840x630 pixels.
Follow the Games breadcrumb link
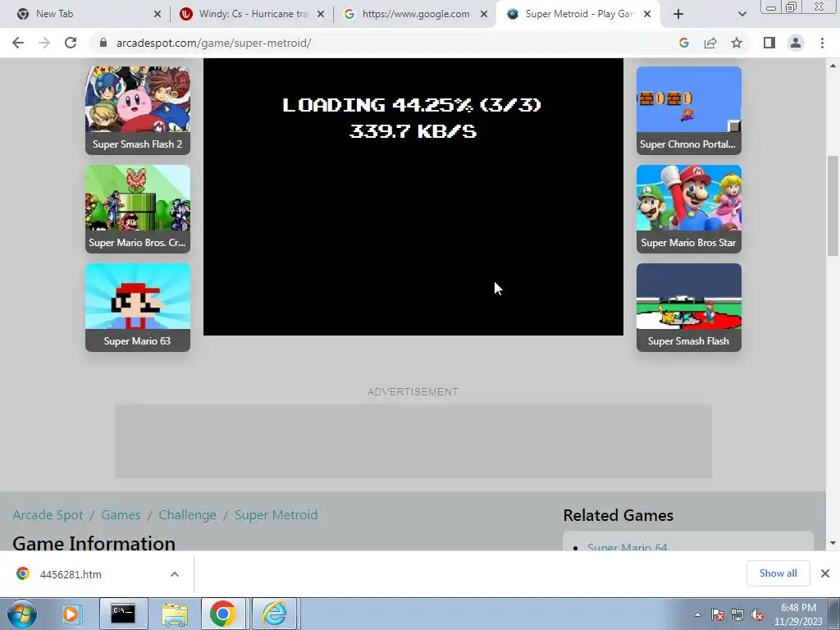pyautogui.click(x=121, y=515)
